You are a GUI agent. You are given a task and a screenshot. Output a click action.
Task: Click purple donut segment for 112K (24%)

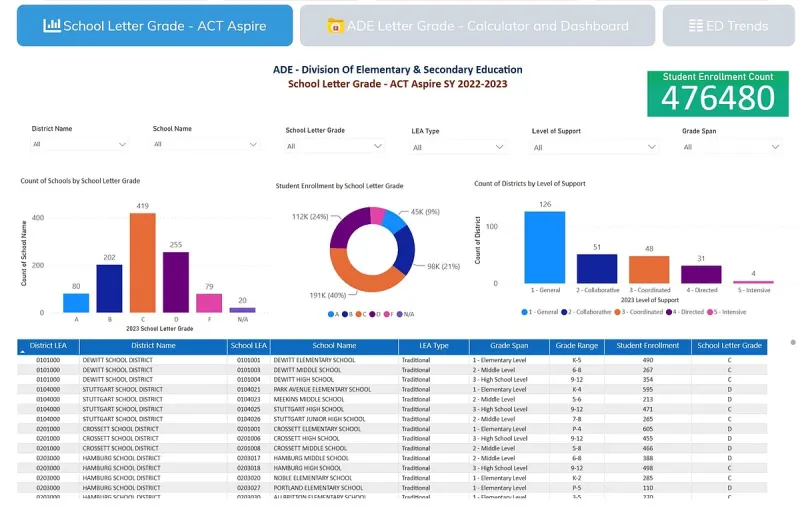click(x=346, y=226)
